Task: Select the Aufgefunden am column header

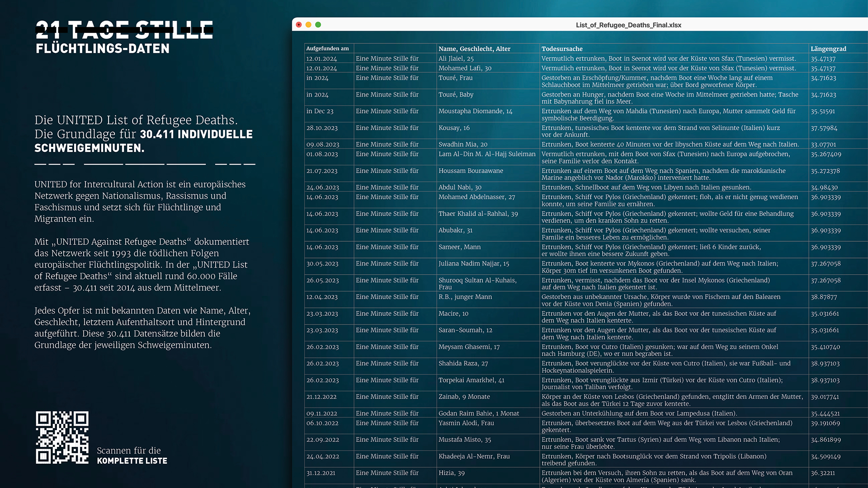Action: 328,49
